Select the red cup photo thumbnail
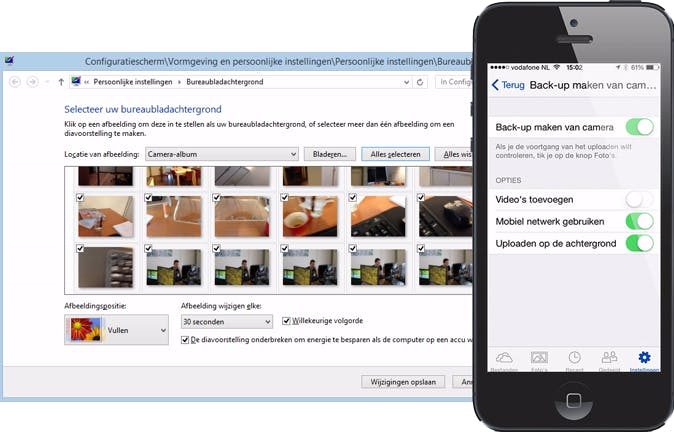This screenshot has width=674, height=432. click(310, 216)
